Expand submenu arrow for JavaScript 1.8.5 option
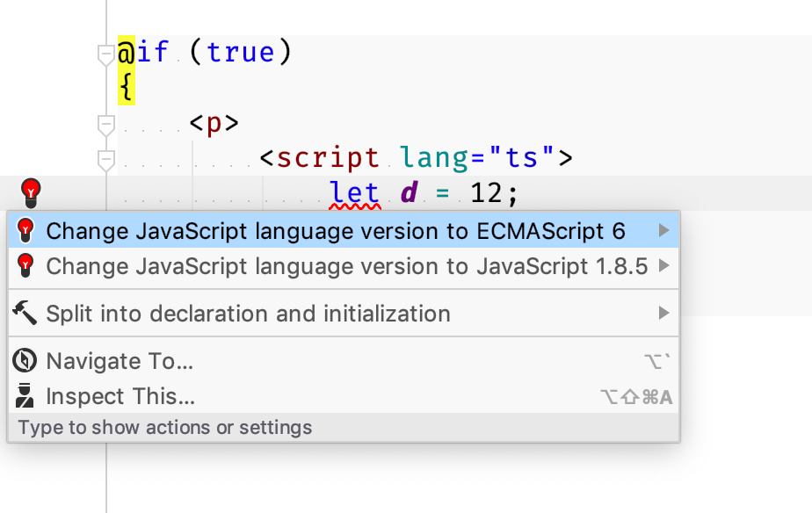The height and width of the screenshot is (513, 812). pyautogui.click(x=663, y=265)
